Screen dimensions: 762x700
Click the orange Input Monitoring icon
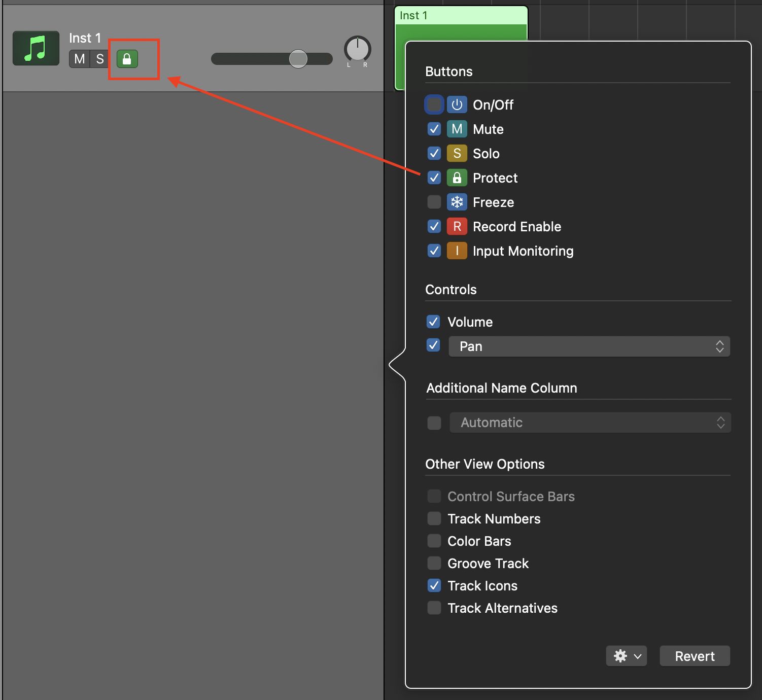(457, 251)
